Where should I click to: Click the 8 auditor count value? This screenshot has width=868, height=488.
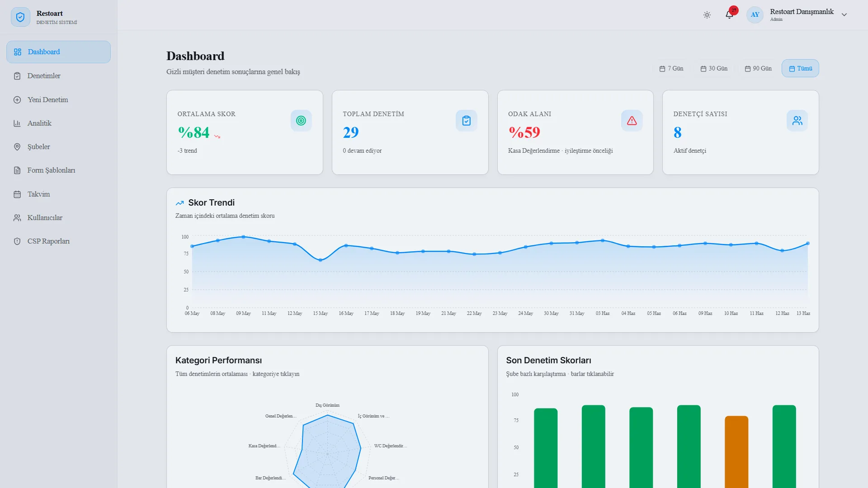pos(678,132)
